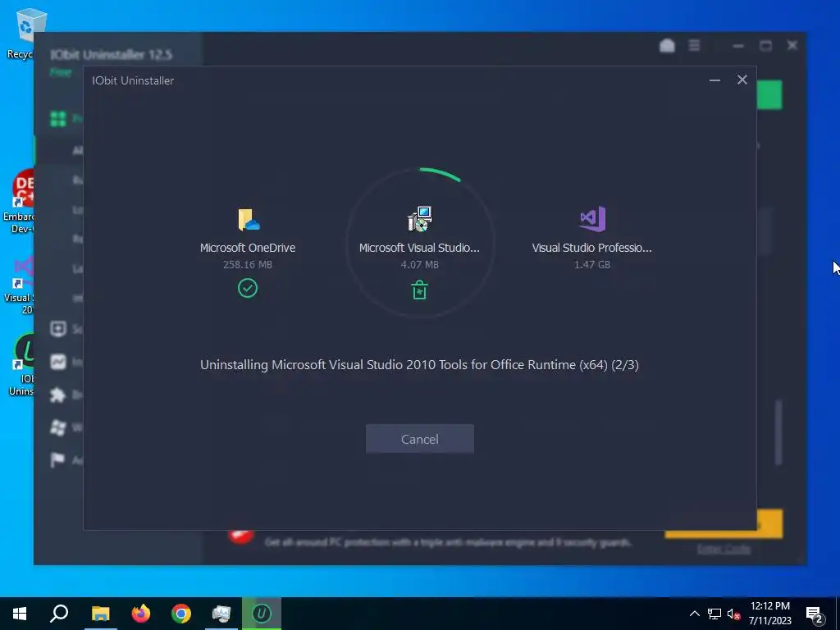Click the green trash bin uninstalling icon

pos(419,290)
